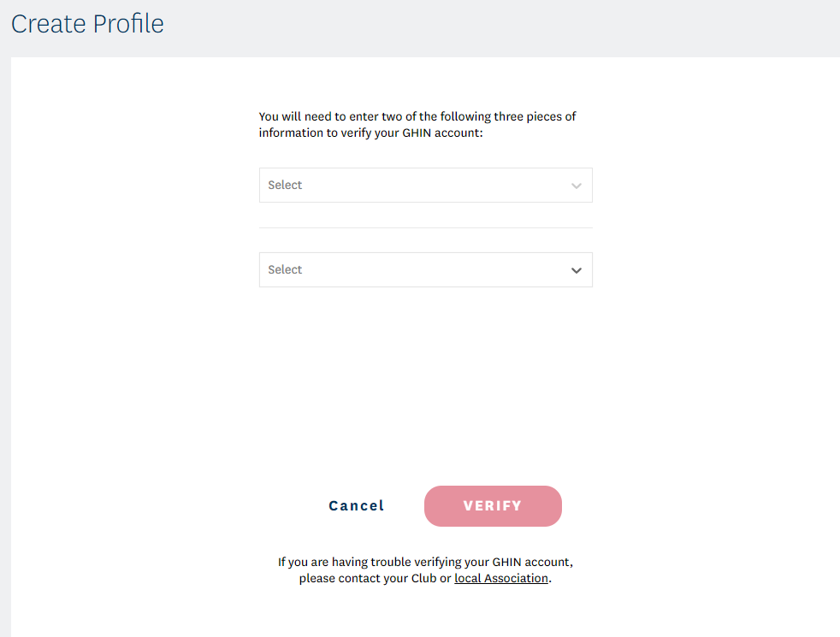The height and width of the screenshot is (637, 840).
Task: Click the 'information to verify your GHIN account' line
Action: pyautogui.click(x=371, y=133)
